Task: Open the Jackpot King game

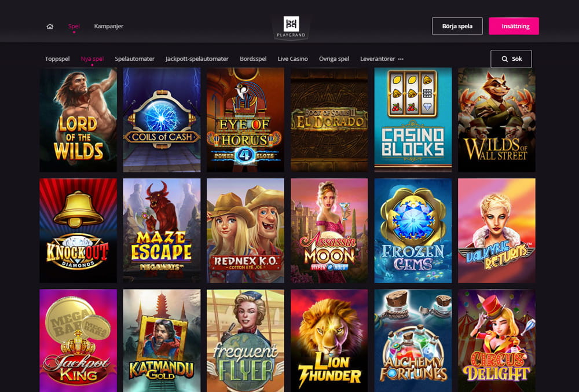Action: click(78, 340)
